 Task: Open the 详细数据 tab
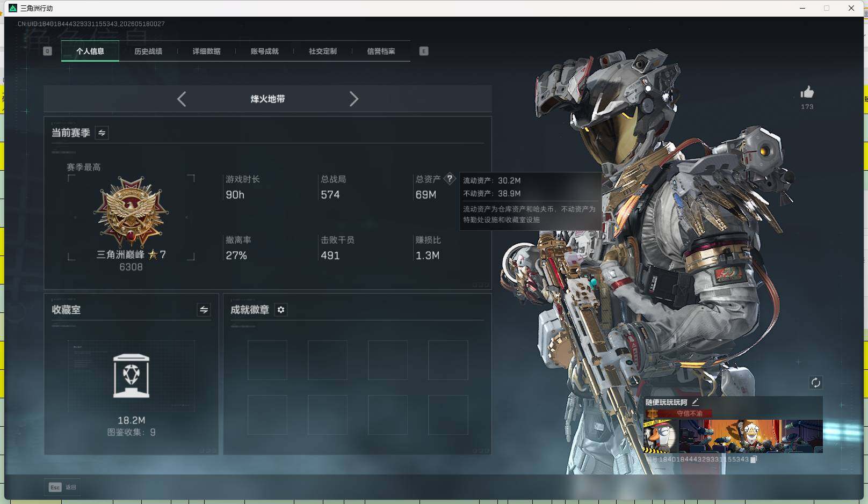click(x=206, y=52)
